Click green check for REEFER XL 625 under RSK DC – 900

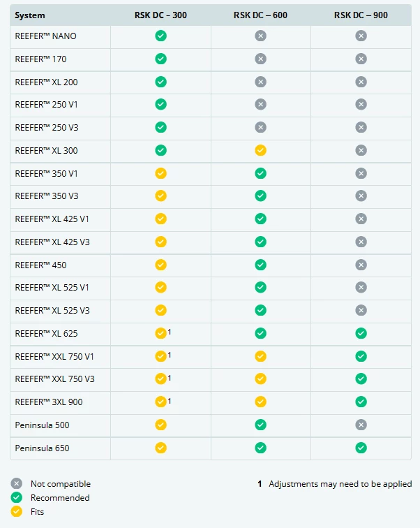pyautogui.click(x=361, y=333)
